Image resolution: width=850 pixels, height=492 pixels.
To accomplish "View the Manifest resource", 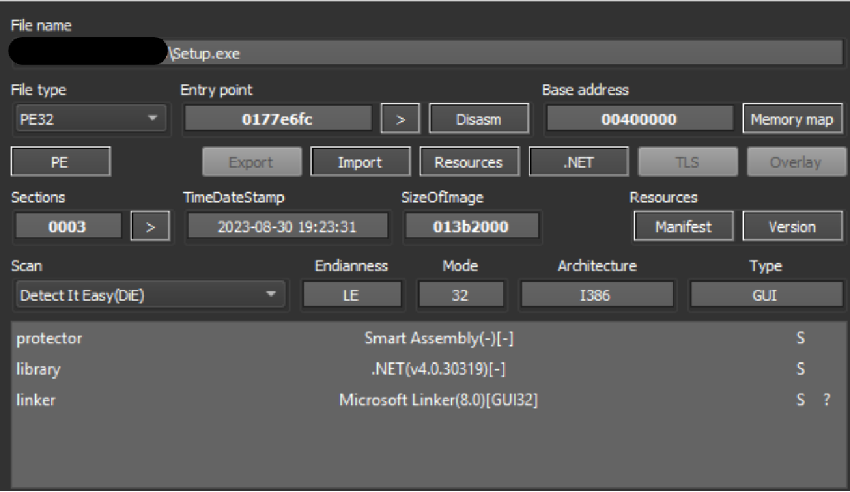I will point(683,226).
